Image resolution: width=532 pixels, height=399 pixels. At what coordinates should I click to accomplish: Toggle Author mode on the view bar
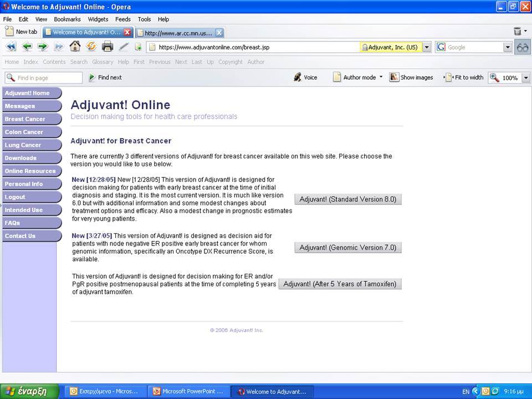pyautogui.click(x=355, y=78)
